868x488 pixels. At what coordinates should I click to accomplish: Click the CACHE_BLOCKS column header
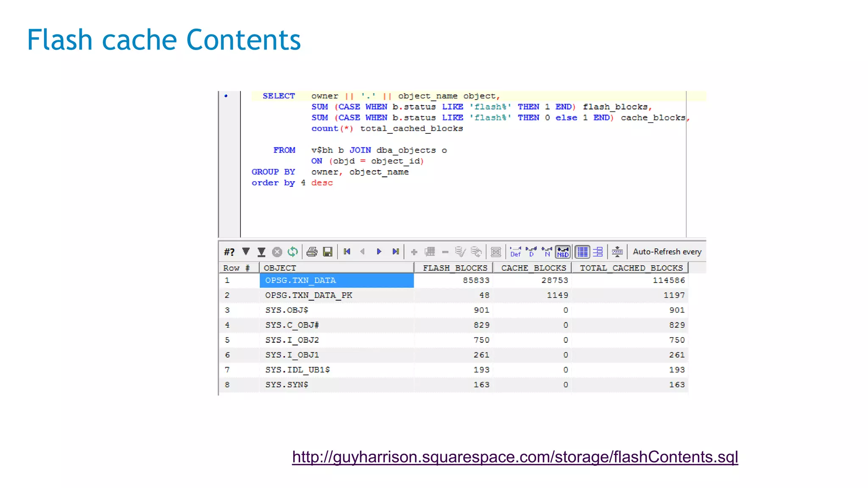532,268
